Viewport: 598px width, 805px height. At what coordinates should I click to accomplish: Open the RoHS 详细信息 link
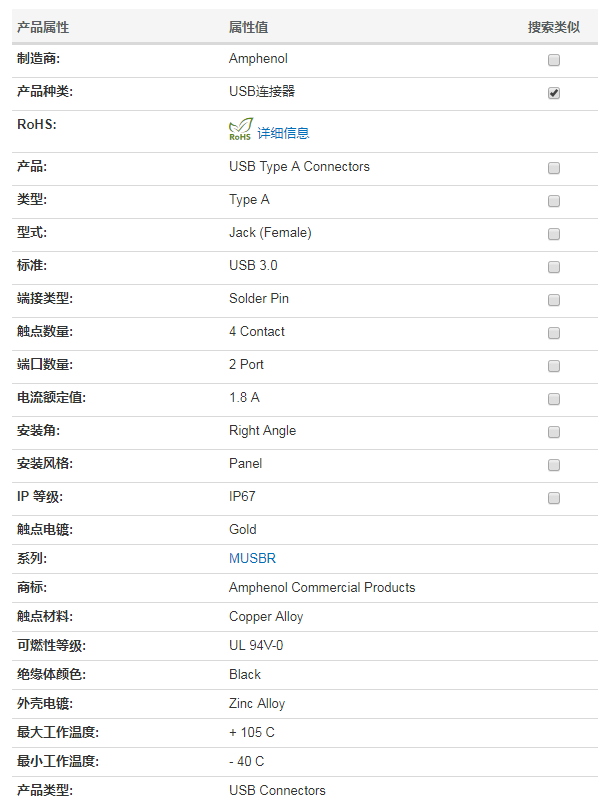click(283, 133)
